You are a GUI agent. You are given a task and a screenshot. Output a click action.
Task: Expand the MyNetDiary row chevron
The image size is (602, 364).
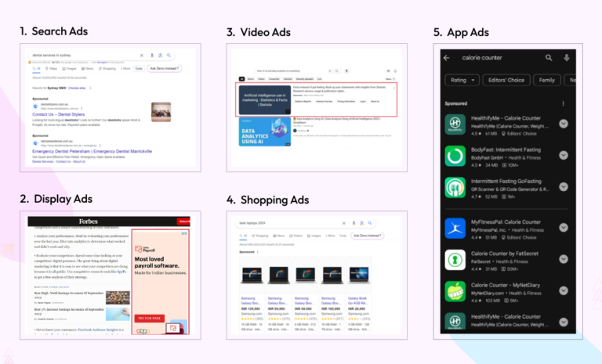564,290
